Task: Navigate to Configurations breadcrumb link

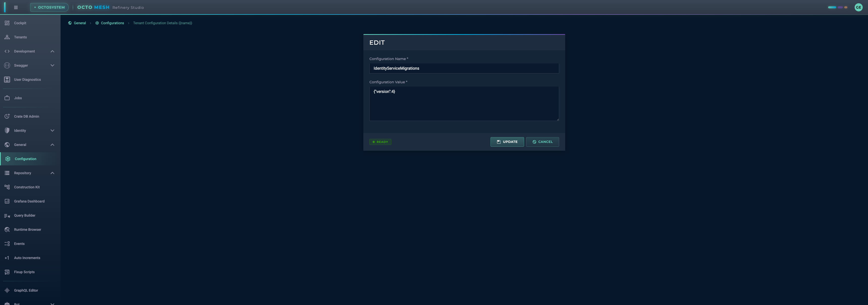Action: click(x=113, y=23)
